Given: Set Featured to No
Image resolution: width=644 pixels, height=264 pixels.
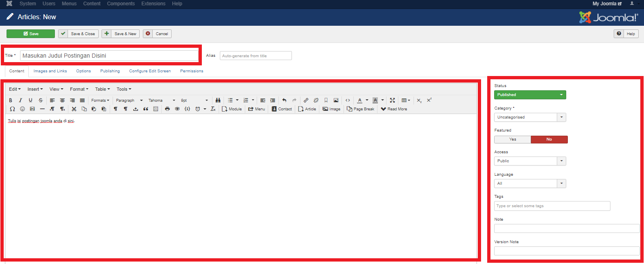Looking at the screenshot, I should pos(549,139).
